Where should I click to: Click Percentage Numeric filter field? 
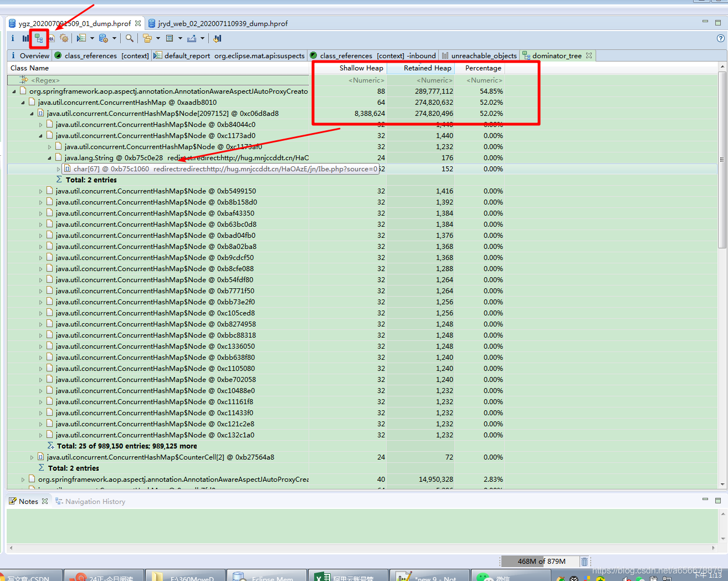click(480, 80)
